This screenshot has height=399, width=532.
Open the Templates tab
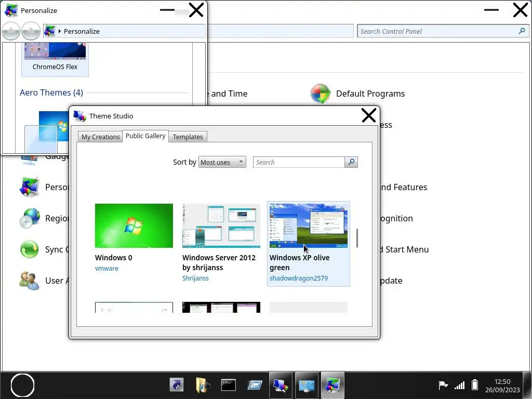tap(188, 137)
